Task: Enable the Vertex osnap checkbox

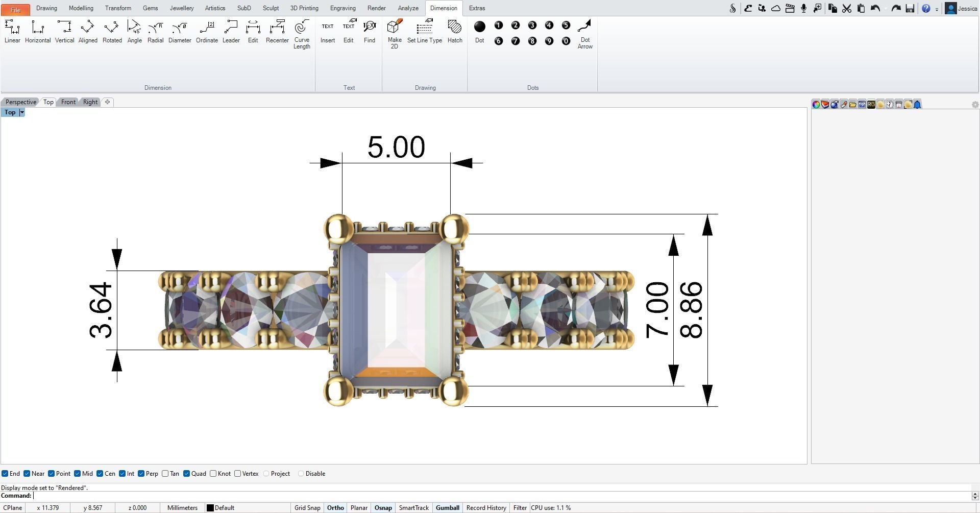Action: click(x=237, y=474)
